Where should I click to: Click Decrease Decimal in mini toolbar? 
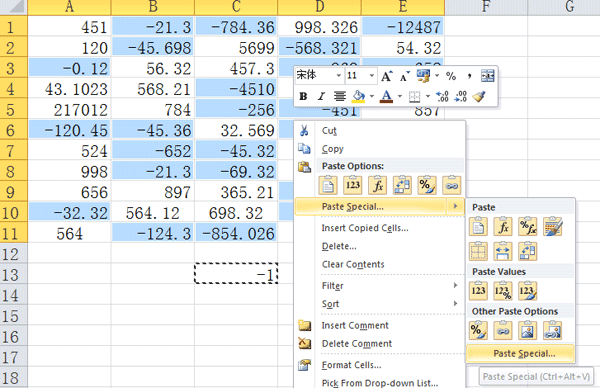click(x=460, y=96)
